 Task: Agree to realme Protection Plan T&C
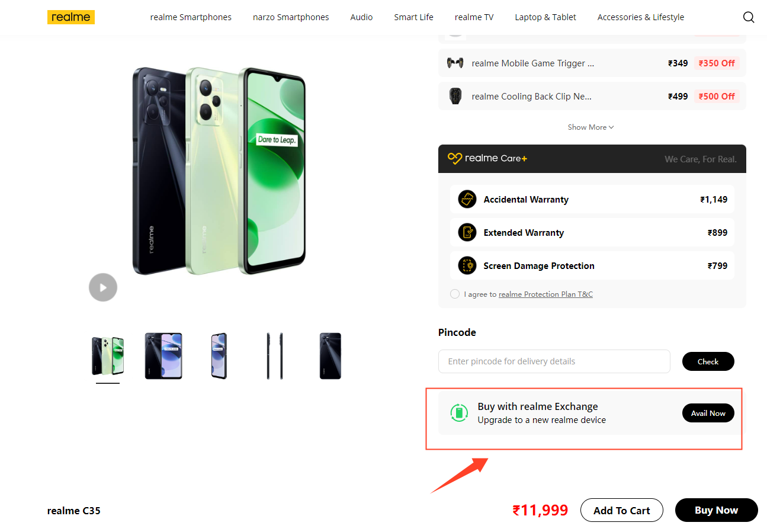click(455, 294)
